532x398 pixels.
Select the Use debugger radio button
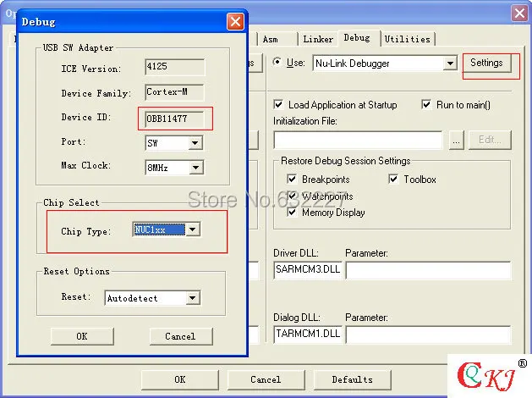pos(277,62)
